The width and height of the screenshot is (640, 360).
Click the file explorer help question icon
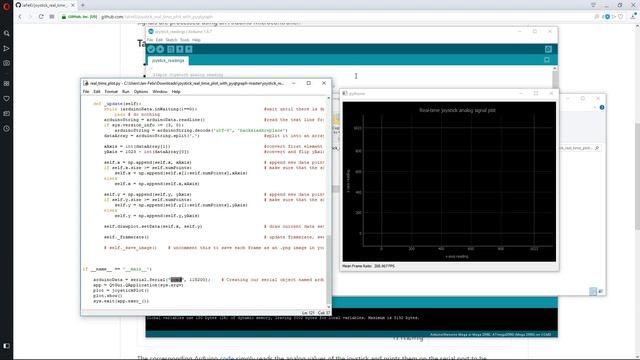tap(602, 107)
